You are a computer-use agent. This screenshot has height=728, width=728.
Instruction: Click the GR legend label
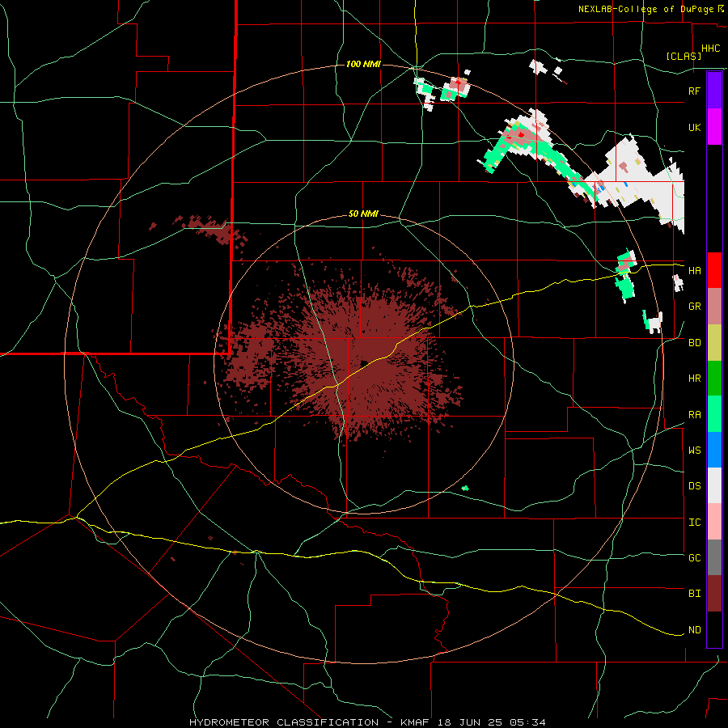point(694,307)
